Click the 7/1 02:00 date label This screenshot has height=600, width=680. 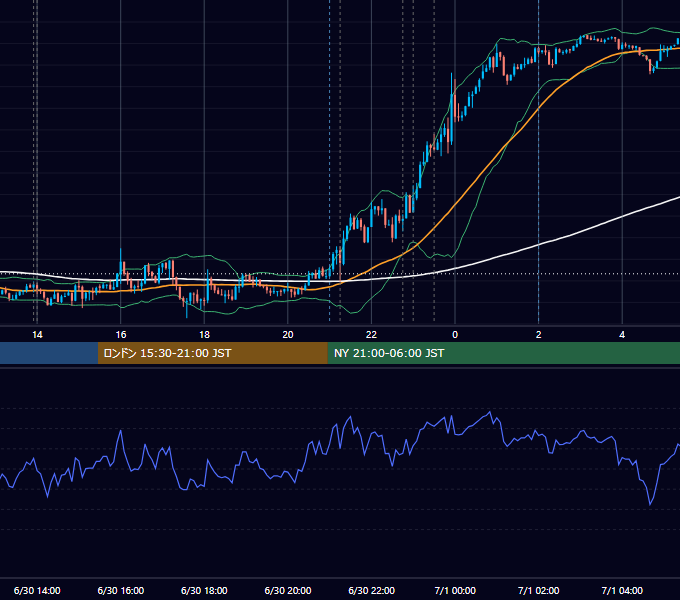point(539,591)
